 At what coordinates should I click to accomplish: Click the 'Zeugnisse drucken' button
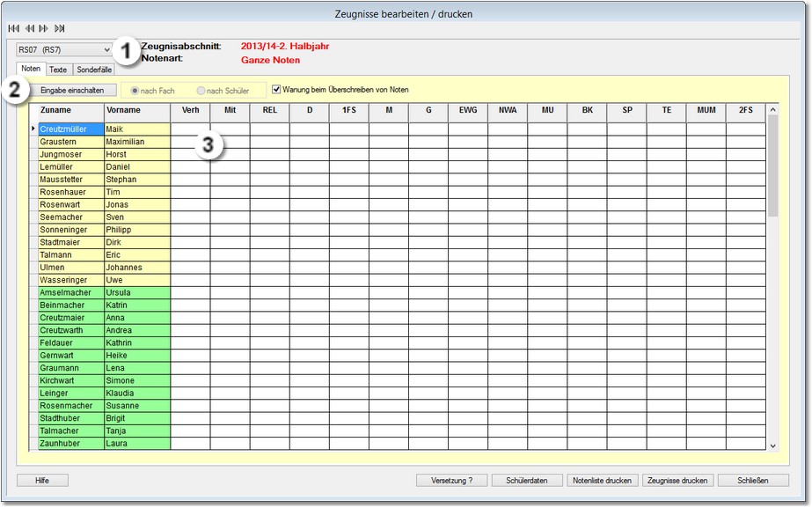coord(677,481)
